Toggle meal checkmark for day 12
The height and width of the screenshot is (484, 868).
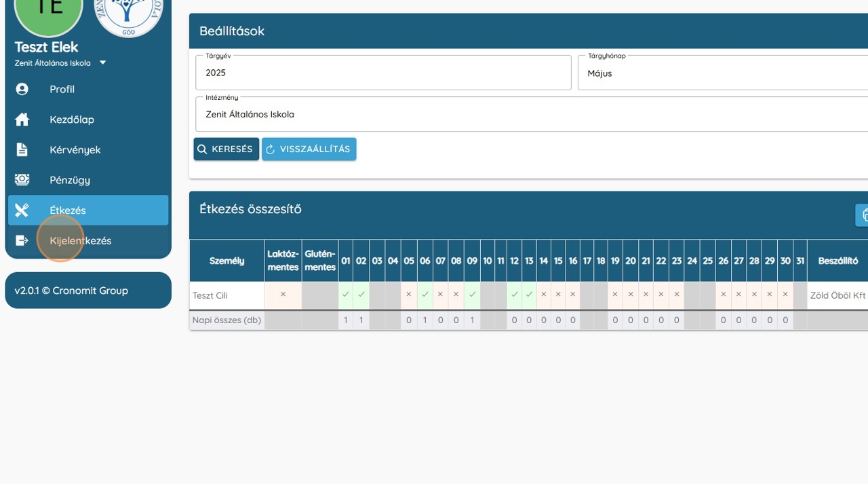click(x=514, y=295)
